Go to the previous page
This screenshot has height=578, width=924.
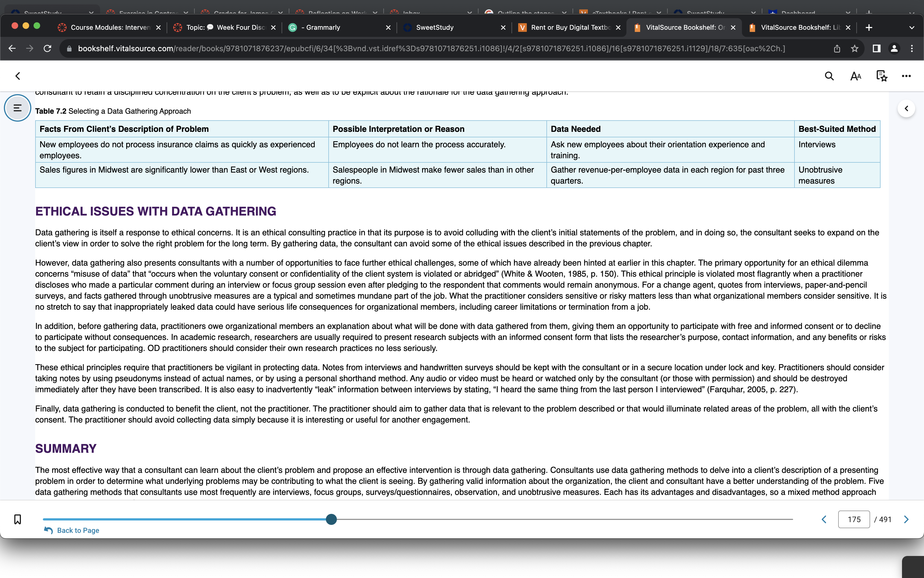click(824, 519)
